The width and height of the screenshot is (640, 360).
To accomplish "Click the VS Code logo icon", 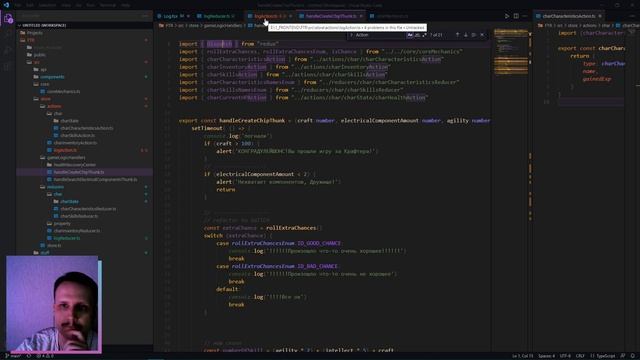I will click(6, 5).
